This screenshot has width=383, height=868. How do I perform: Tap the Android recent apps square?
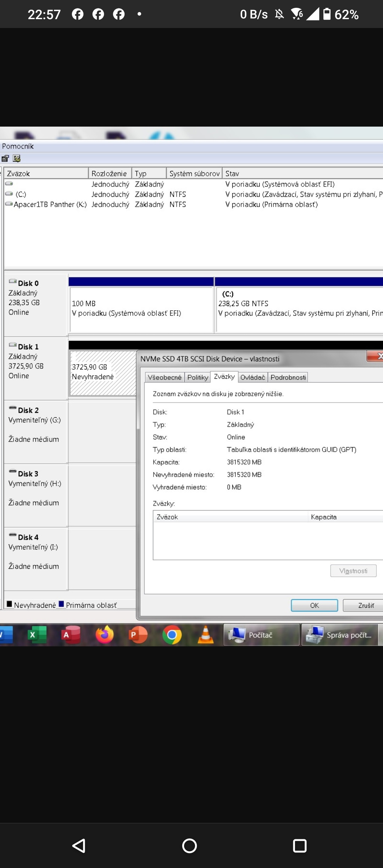click(300, 846)
